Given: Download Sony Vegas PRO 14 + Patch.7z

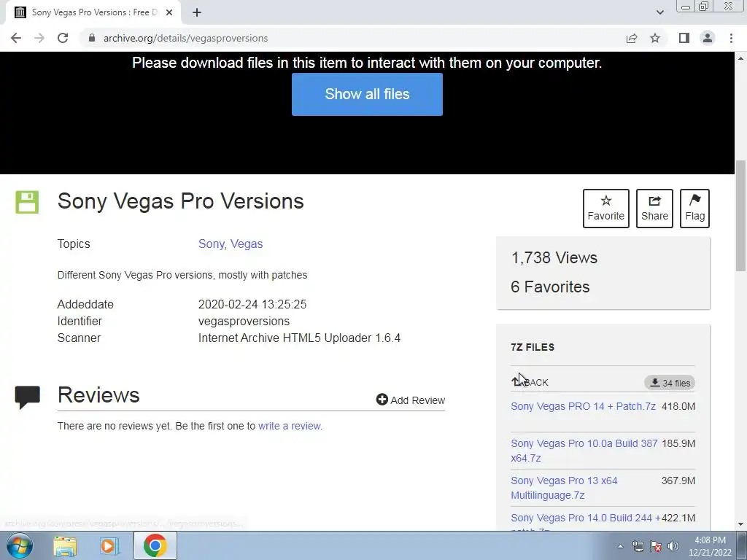Looking at the screenshot, I should (x=583, y=406).
